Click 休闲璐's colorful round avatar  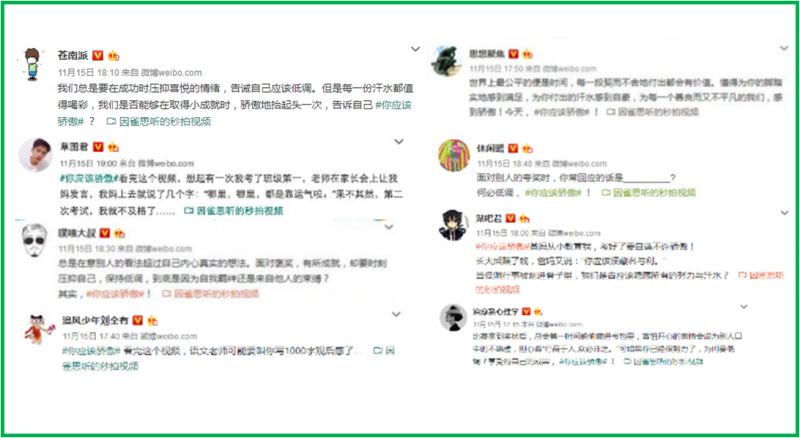click(x=454, y=155)
